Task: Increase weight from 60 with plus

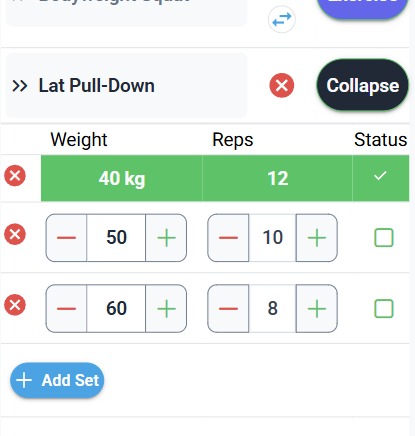Action: [x=166, y=308]
